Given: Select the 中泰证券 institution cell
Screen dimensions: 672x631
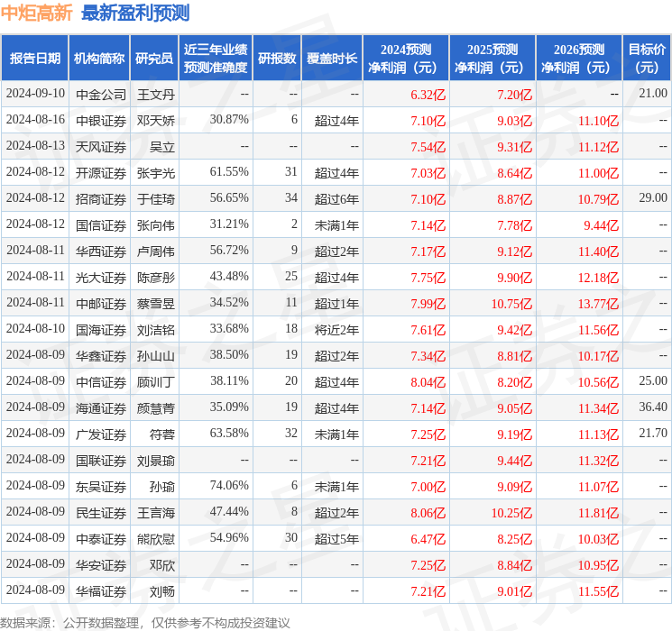Looking at the screenshot, I should pyautogui.click(x=101, y=539).
